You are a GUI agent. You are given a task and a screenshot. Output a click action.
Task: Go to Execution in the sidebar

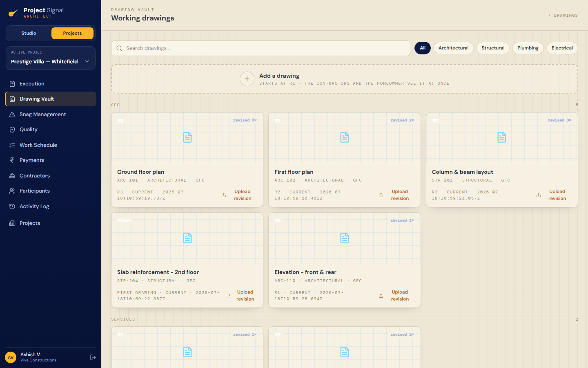pos(51,84)
